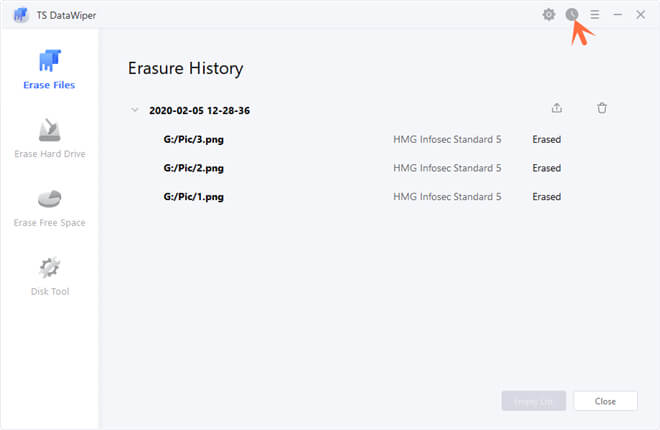This screenshot has height=430, width=660.
Task: Select Erase Files in the sidebar
Action: [x=49, y=68]
